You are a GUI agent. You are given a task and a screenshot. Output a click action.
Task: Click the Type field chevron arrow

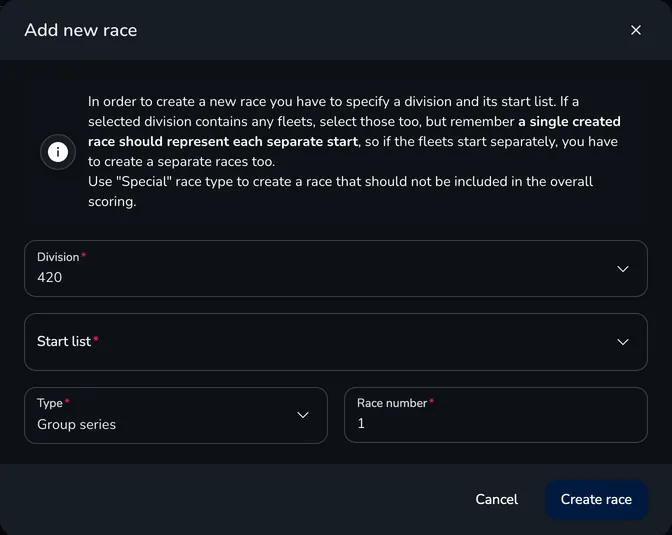(x=303, y=415)
